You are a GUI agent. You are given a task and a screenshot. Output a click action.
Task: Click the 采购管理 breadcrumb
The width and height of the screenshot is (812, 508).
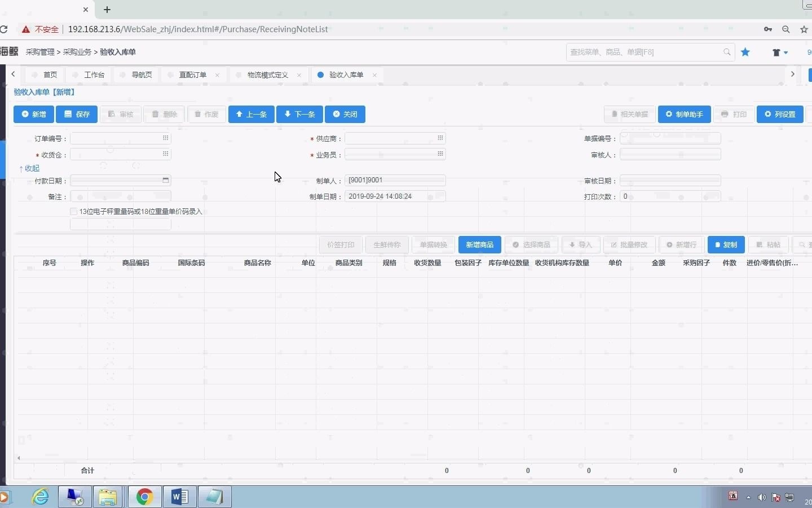[x=40, y=52]
